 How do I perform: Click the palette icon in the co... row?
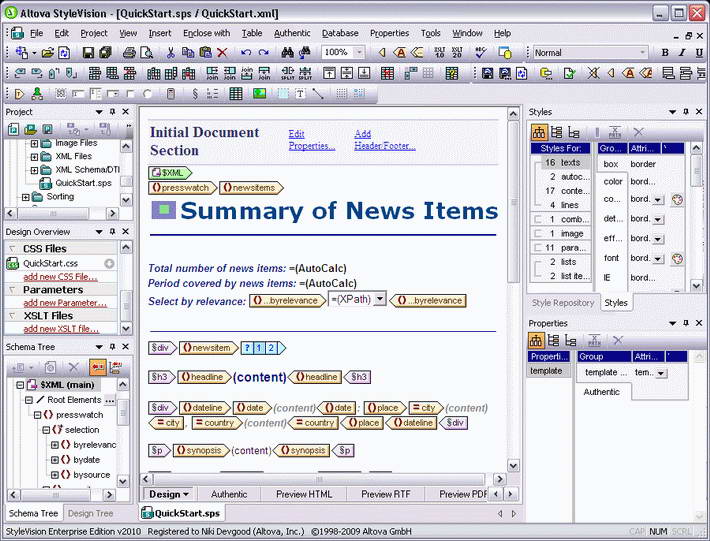tap(677, 200)
